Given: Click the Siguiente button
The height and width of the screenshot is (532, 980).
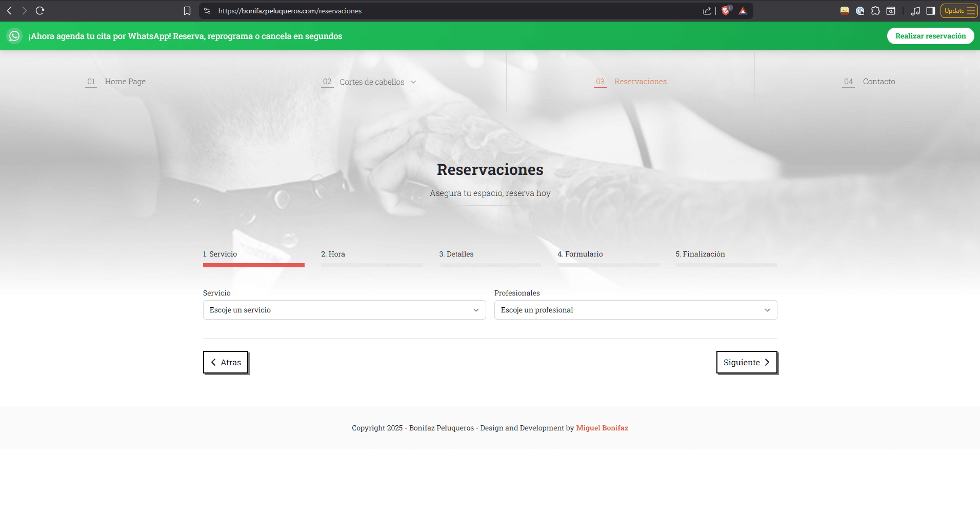Looking at the screenshot, I should pos(746,362).
